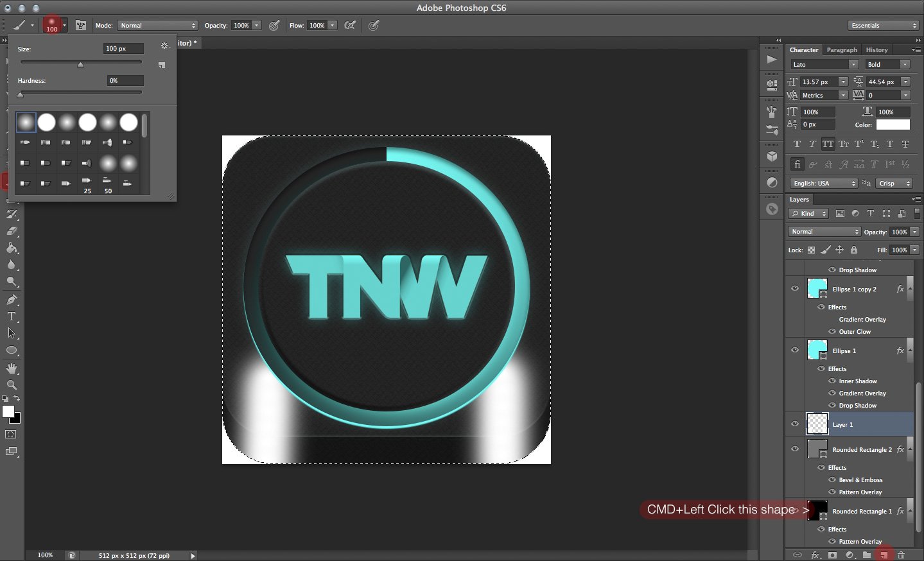Image resolution: width=924 pixels, height=561 pixels.
Task: Toggle Quick Mask mode
Action: (x=12, y=435)
